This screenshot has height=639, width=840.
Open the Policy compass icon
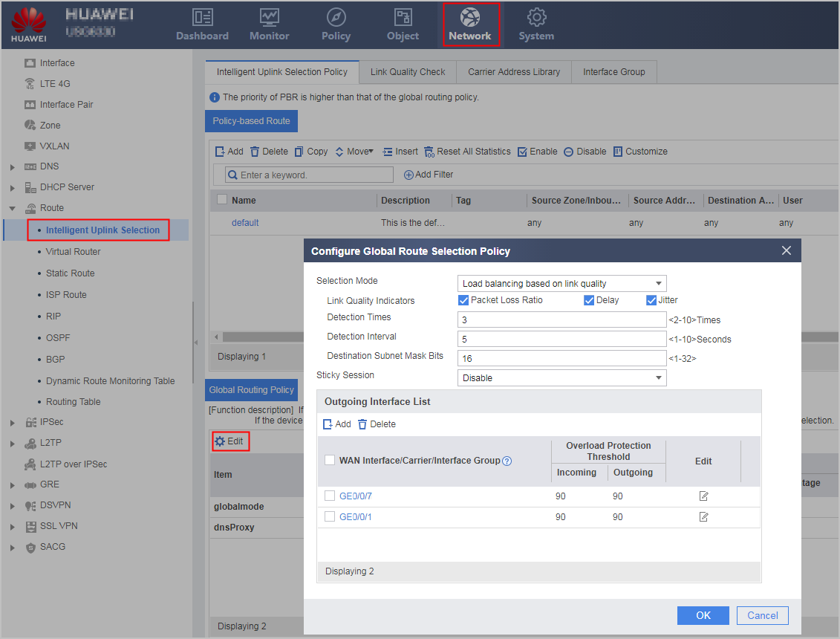(x=336, y=18)
